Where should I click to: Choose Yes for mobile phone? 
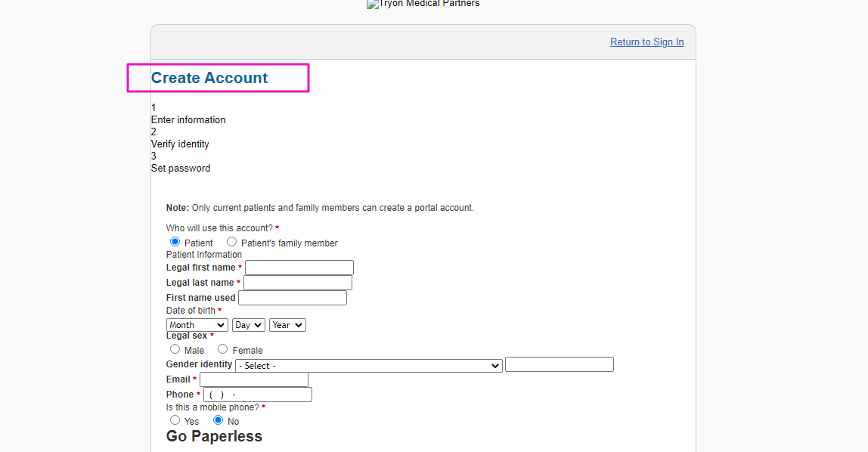175,420
